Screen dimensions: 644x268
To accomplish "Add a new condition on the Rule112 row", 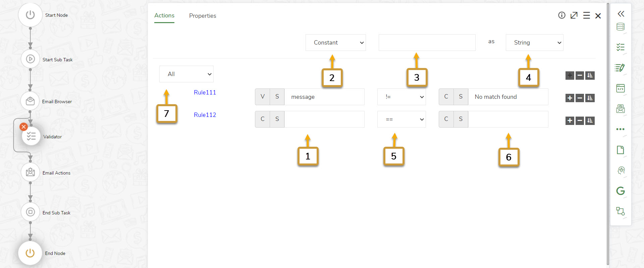I will [570, 121].
